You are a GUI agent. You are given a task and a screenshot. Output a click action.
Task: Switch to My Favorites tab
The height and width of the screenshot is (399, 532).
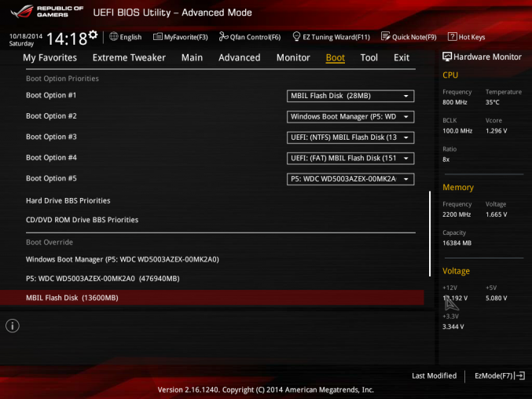[50, 57]
